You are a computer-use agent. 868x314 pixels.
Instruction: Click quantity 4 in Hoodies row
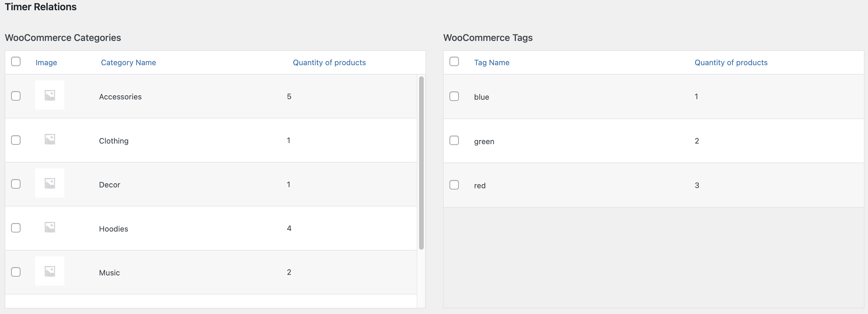pyautogui.click(x=289, y=228)
